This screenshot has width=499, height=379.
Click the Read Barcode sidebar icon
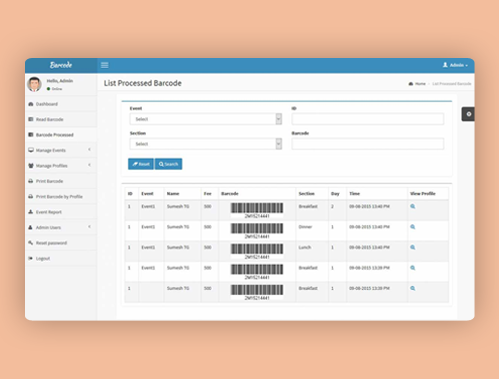pos(31,119)
